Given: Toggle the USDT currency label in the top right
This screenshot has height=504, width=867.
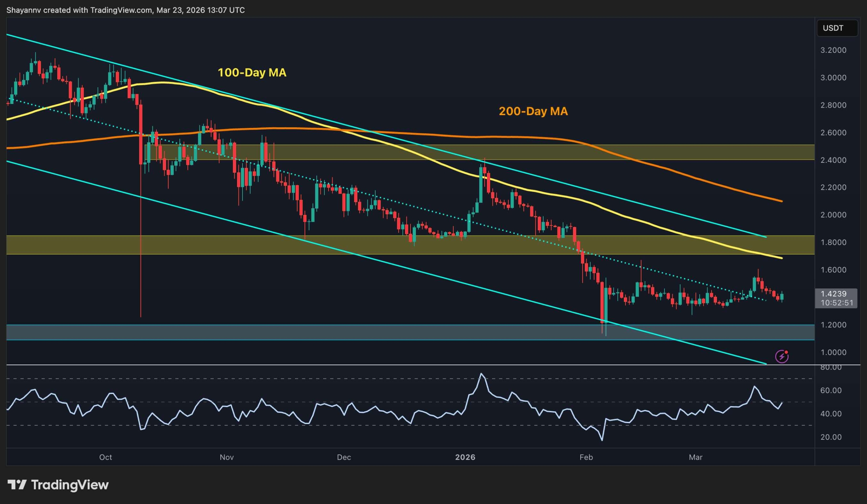Looking at the screenshot, I should [838, 28].
